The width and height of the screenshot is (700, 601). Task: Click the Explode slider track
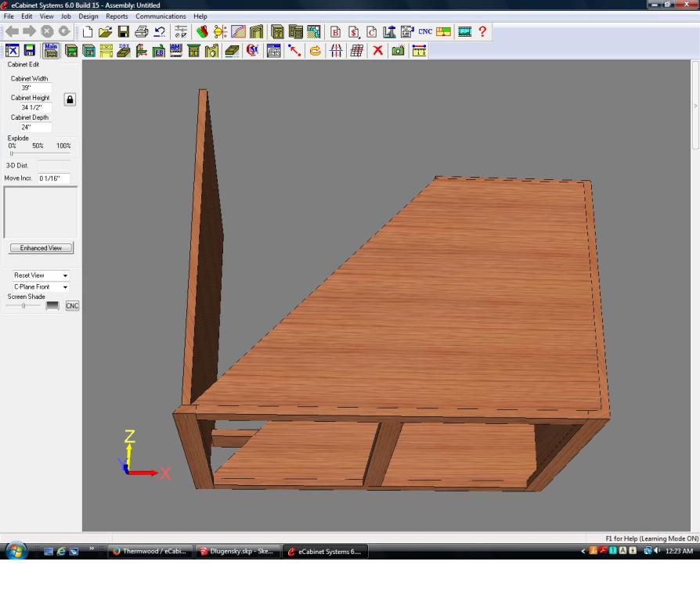coord(39,153)
